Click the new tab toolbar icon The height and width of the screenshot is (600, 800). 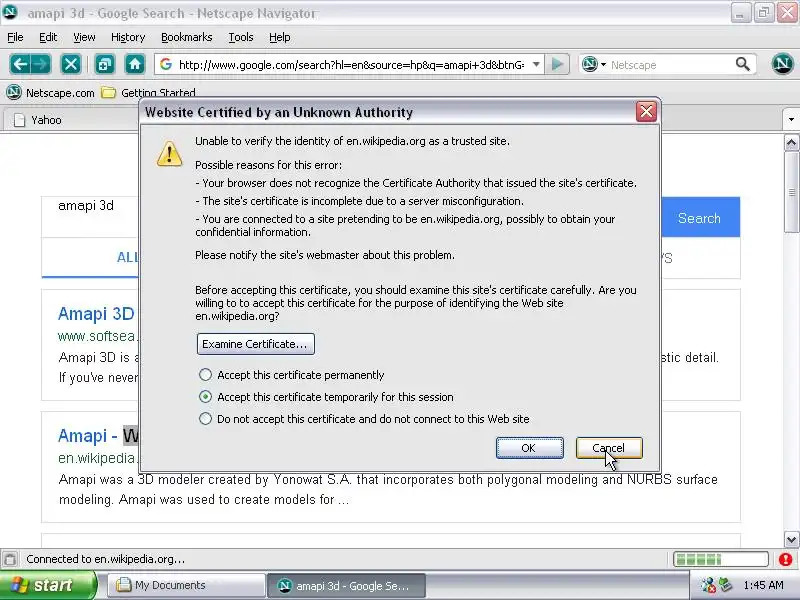pos(105,64)
